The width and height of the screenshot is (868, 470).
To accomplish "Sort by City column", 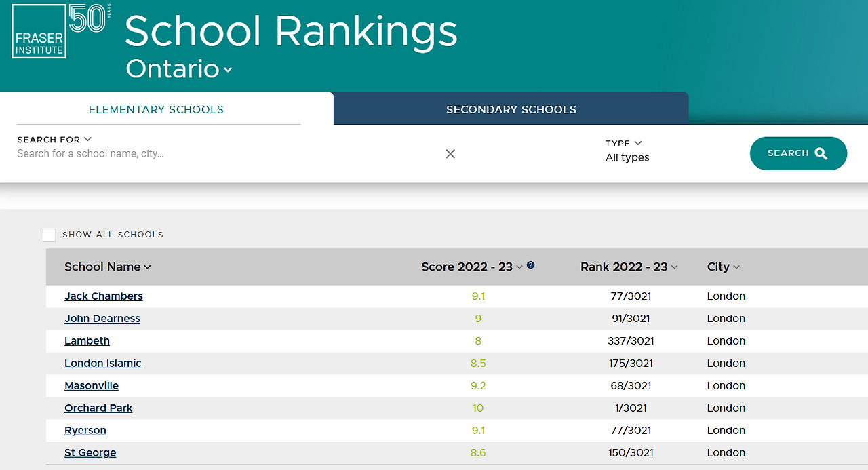I will pos(724,267).
